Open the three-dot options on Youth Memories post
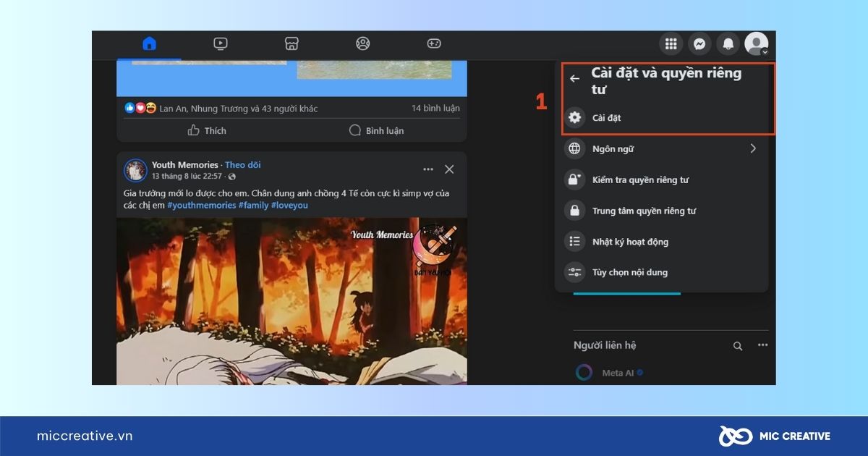This screenshot has width=868, height=456. (x=428, y=169)
